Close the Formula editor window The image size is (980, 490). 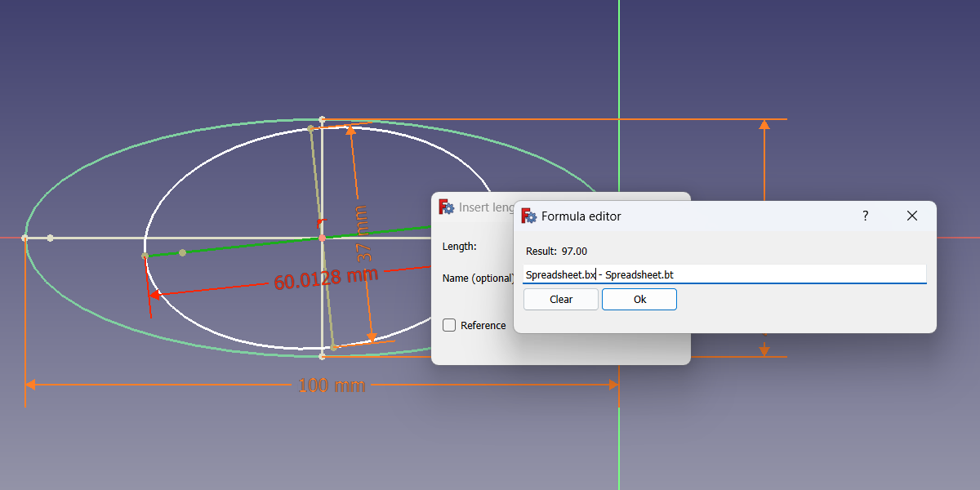[x=911, y=216]
